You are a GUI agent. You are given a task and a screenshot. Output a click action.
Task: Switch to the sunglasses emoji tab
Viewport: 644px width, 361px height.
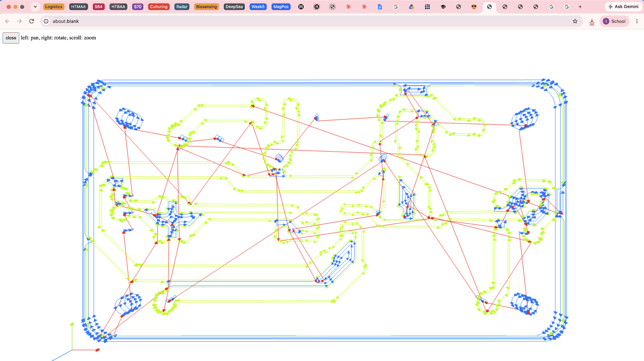(x=474, y=7)
